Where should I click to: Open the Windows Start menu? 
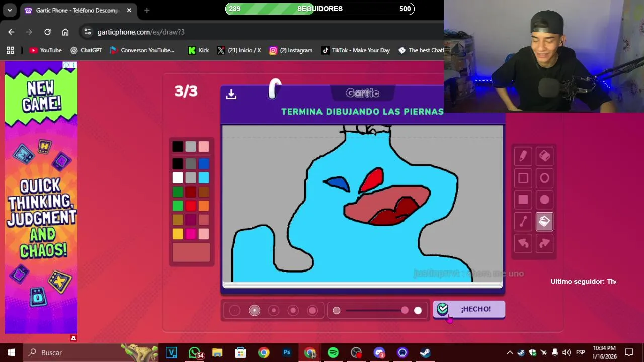pos(11,352)
